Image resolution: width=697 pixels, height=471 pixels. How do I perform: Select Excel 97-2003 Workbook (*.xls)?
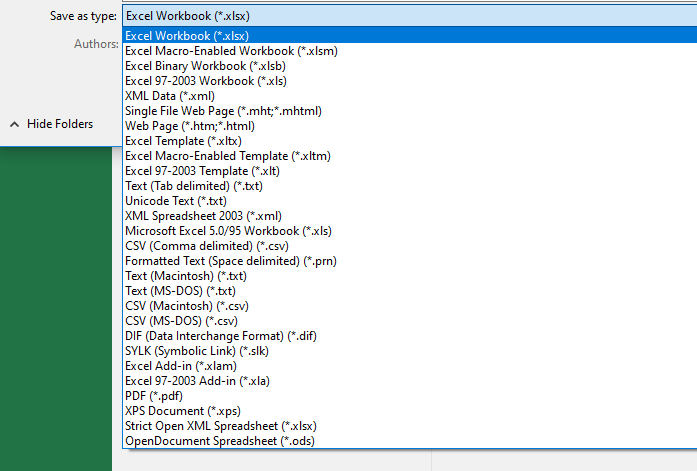pos(409,81)
